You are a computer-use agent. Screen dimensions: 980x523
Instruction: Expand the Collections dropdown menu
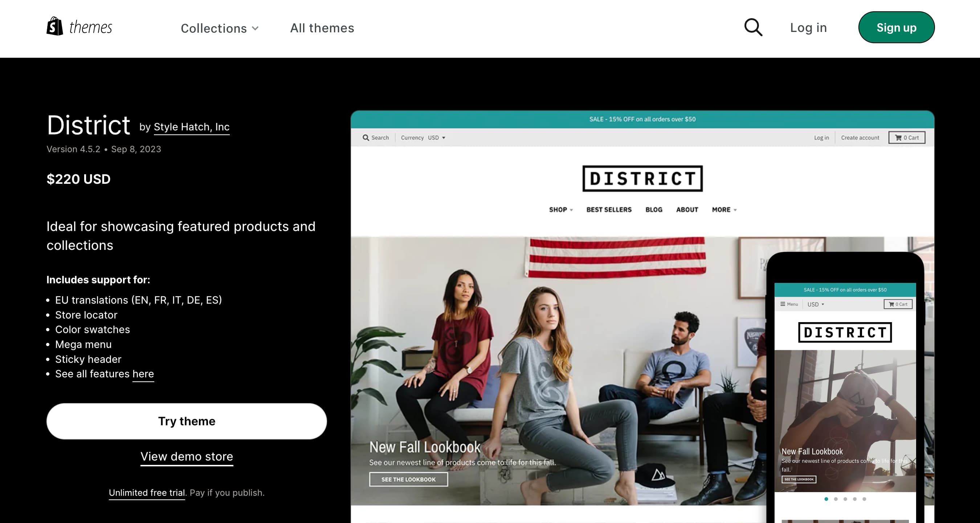(x=220, y=28)
